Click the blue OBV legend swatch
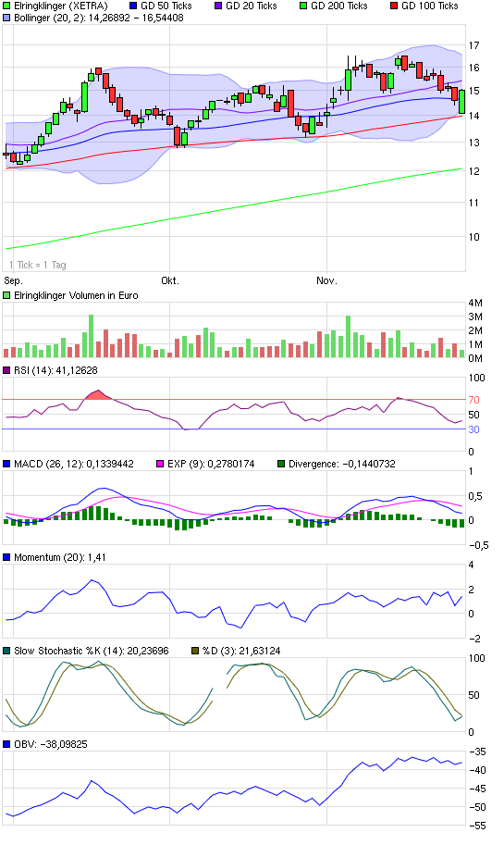The image size is (504, 845). [x=6, y=744]
